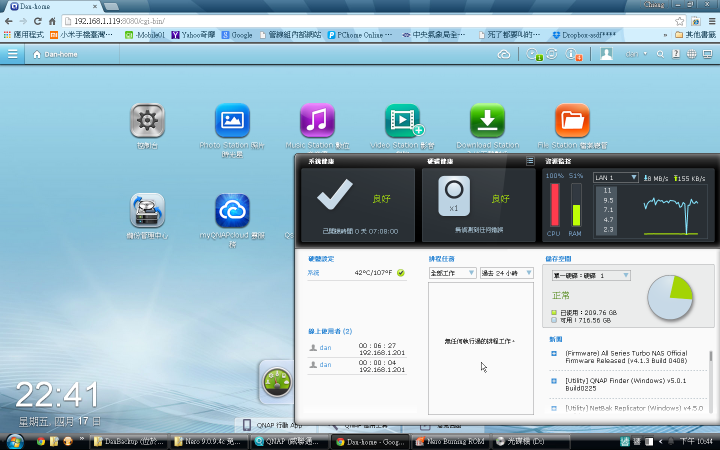Bookmark this page with star icon
Screen dimensions: 720x450
click(x=680, y=21)
